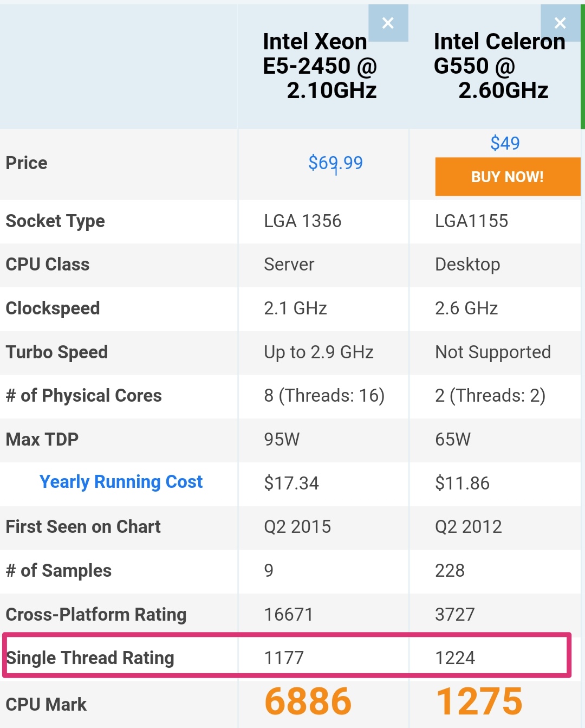The height and width of the screenshot is (728, 585).
Task: Click the '8 (Threads: 16)' cores cell
Action: [324, 396]
